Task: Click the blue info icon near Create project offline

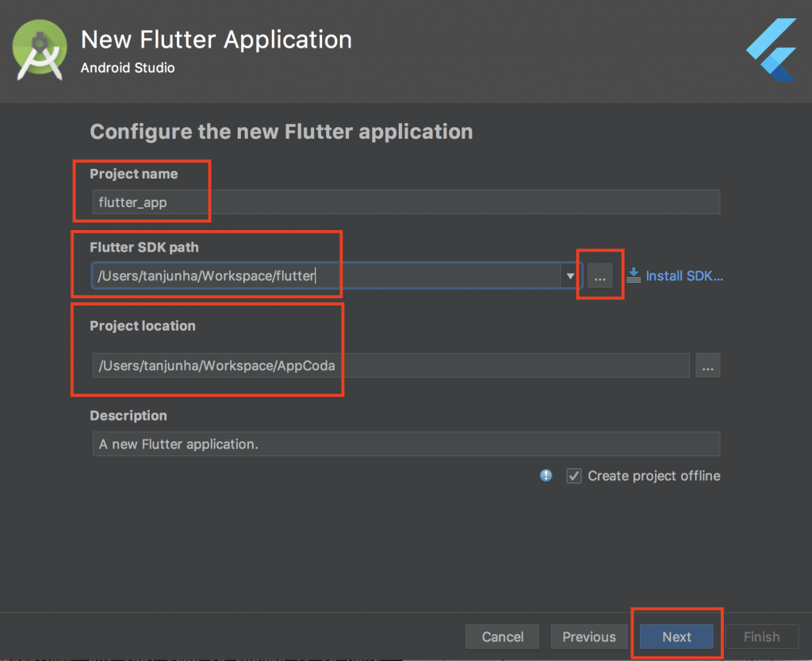Action: pyautogui.click(x=546, y=475)
